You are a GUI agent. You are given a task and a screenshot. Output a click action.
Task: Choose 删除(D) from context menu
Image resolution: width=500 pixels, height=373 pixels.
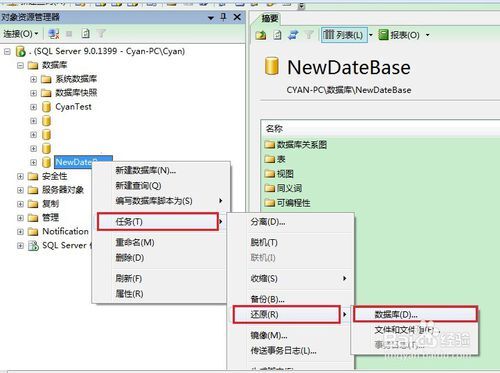click(130, 258)
